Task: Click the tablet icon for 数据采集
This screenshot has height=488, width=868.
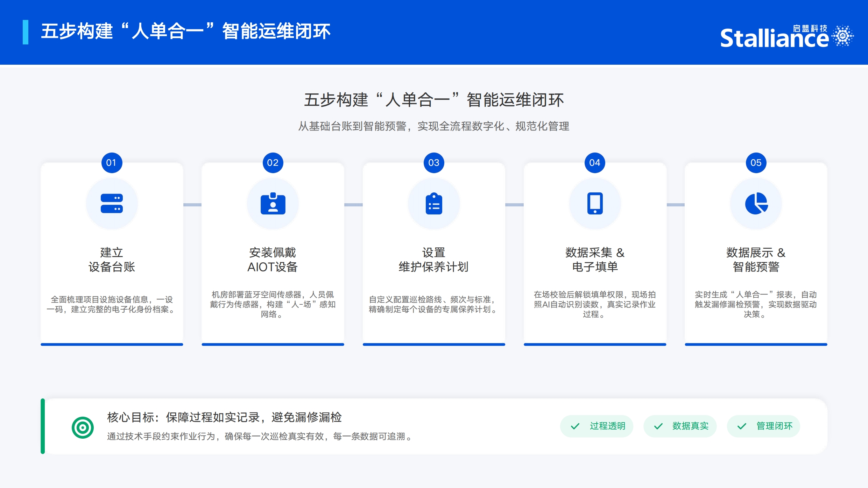Action: click(x=595, y=203)
